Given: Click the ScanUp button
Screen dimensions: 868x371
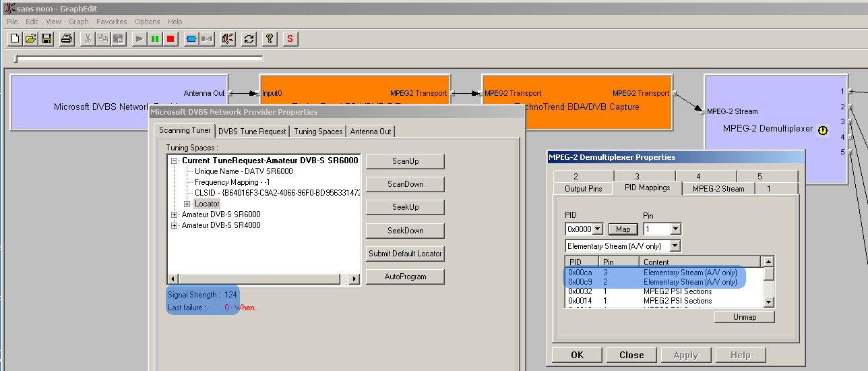Looking at the screenshot, I should pos(405,161).
